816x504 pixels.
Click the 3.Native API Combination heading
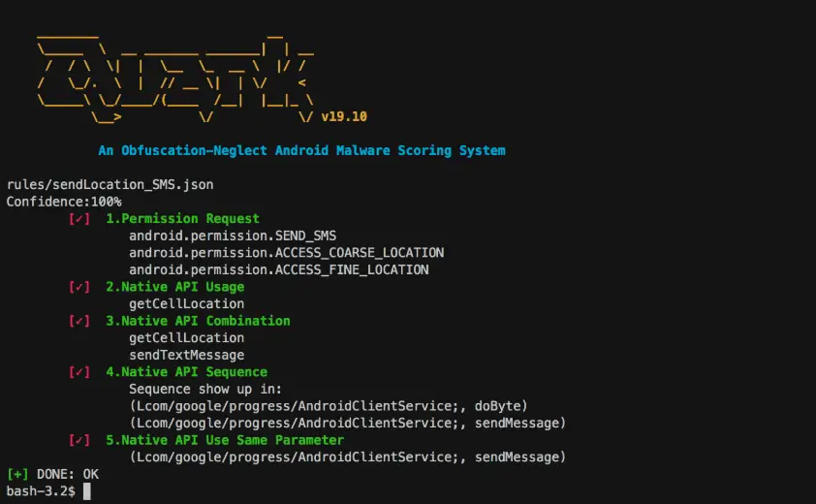(x=199, y=321)
